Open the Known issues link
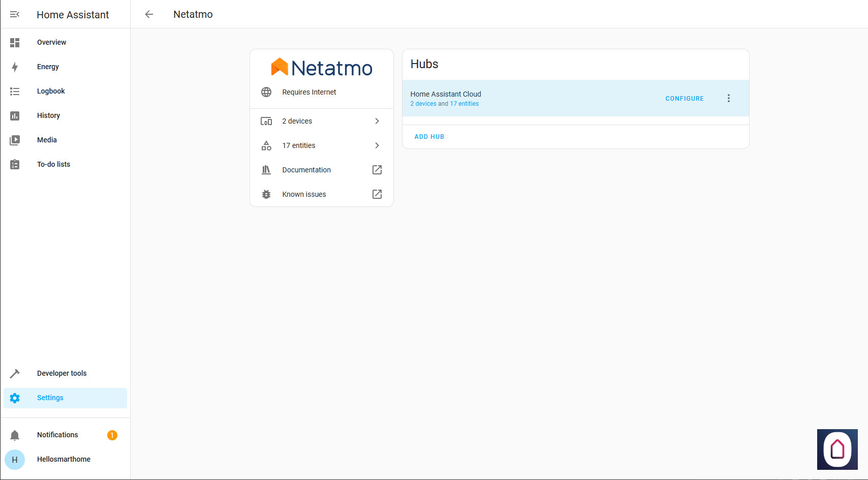The image size is (868, 480). 322,194
